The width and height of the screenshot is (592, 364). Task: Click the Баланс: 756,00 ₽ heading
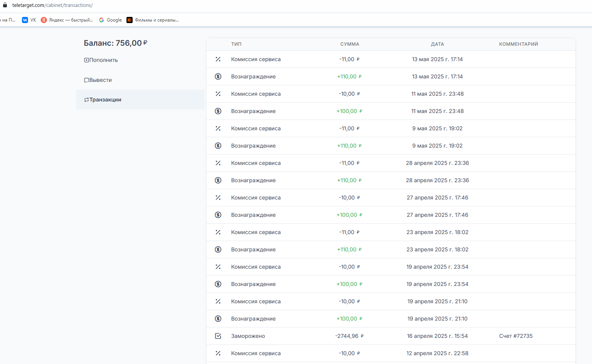coord(116,43)
